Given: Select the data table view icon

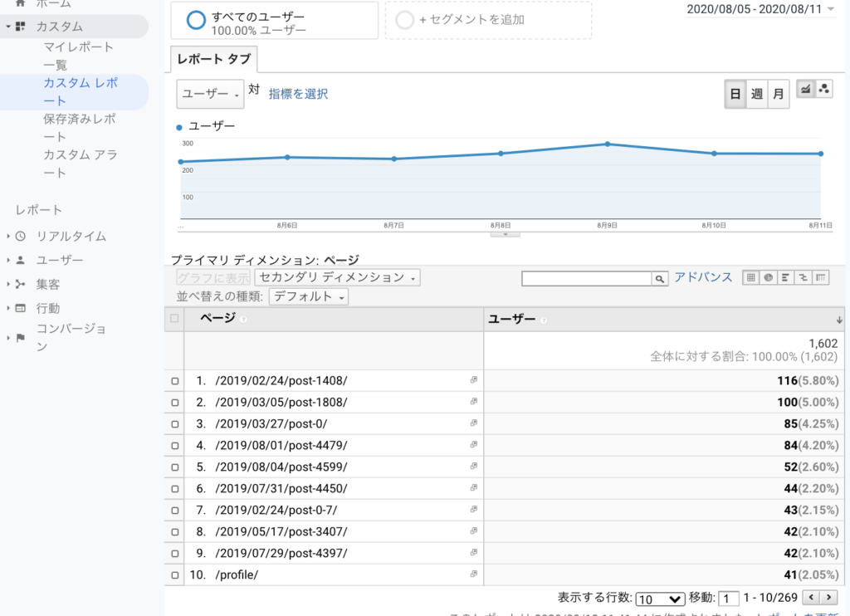Looking at the screenshot, I should click(750, 278).
